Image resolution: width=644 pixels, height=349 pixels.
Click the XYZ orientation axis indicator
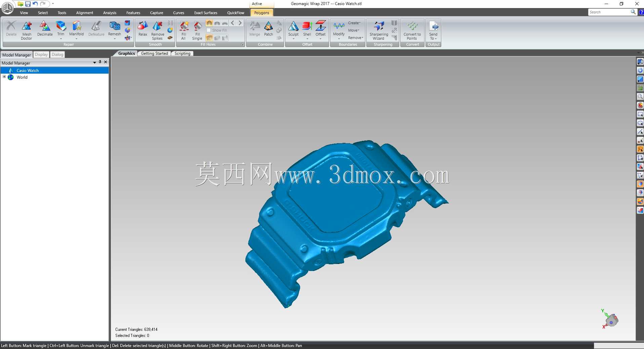pos(610,319)
